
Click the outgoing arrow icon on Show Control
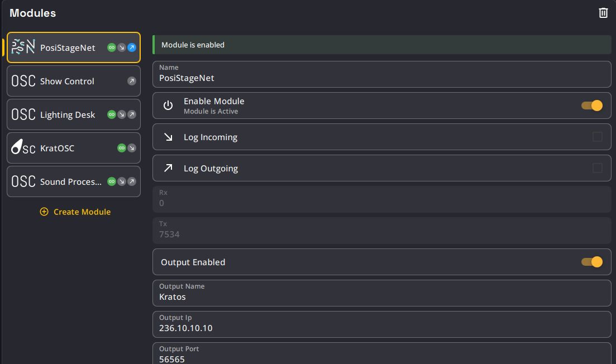[x=132, y=82]
